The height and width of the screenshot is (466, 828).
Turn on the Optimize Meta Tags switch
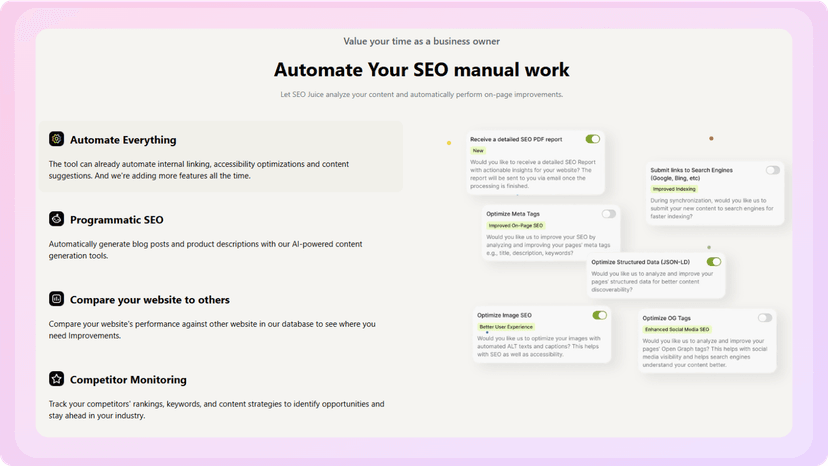click(x=608, y=214)
